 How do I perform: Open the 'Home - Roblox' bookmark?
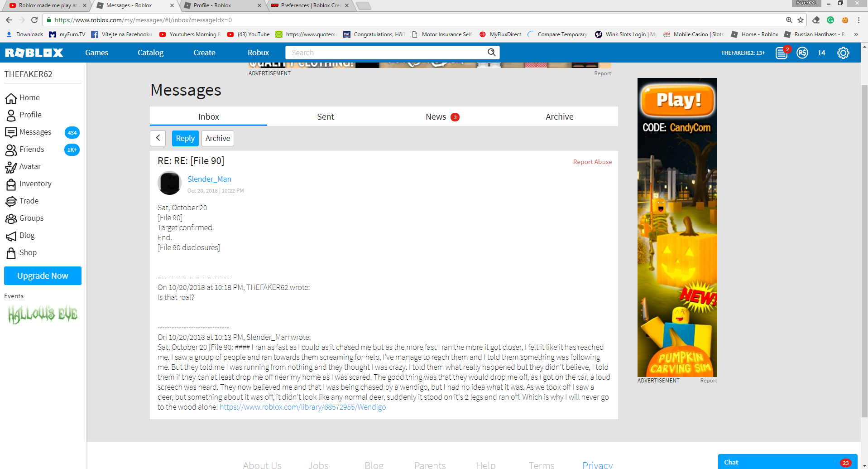pyautogui.click(x=755, y=34)
